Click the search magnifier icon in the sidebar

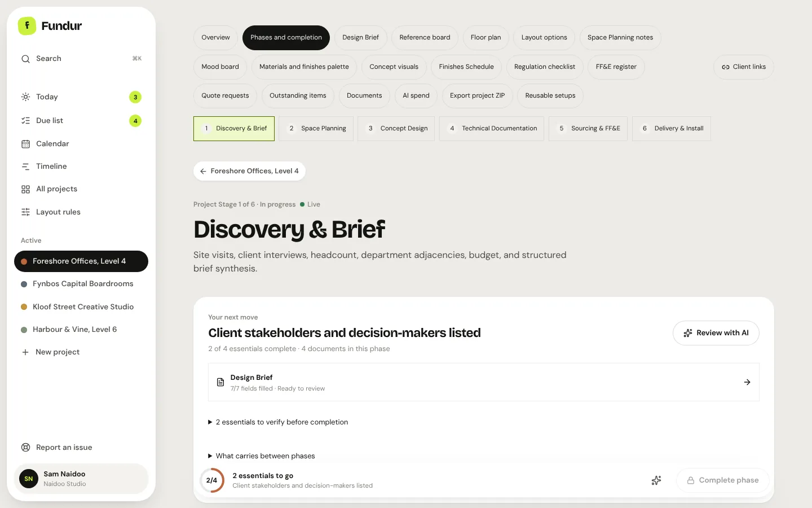pos(25,59)
